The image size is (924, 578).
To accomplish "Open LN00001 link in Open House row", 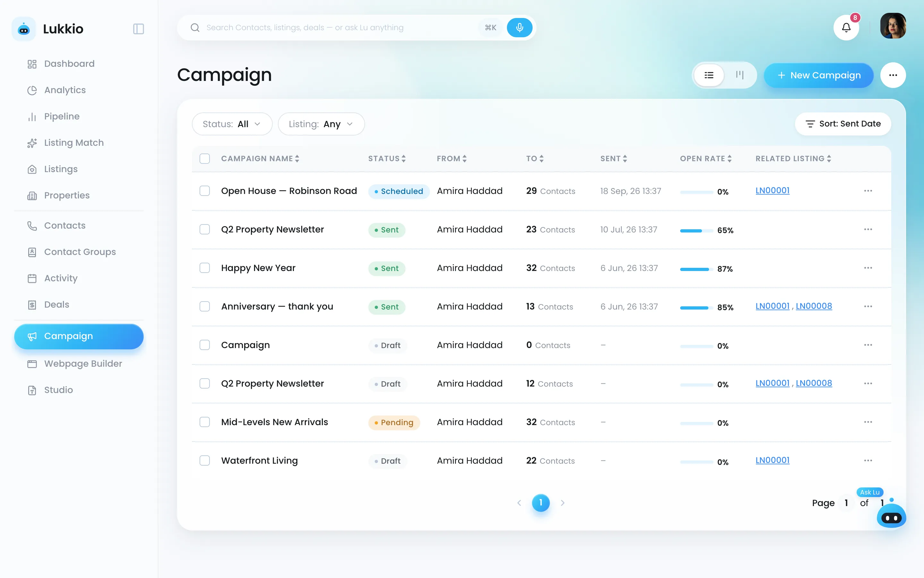I will tap(773, 190).
